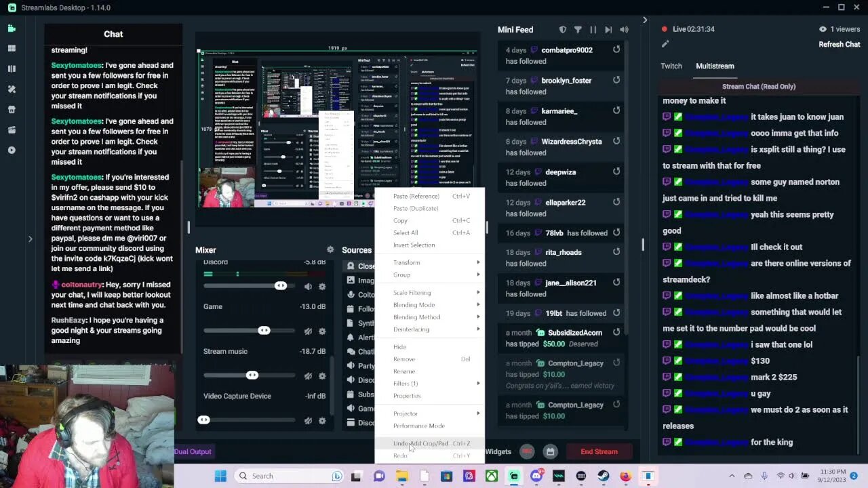Open the Studio Mode icon in the left sidebar
Viewport: 868px width, 488px height.
[x=12, y=69]
